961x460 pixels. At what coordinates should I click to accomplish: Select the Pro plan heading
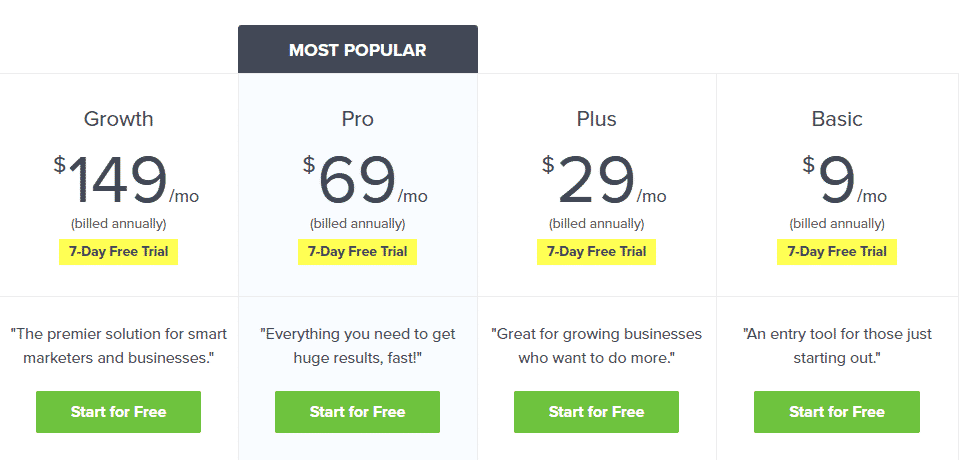357,119
